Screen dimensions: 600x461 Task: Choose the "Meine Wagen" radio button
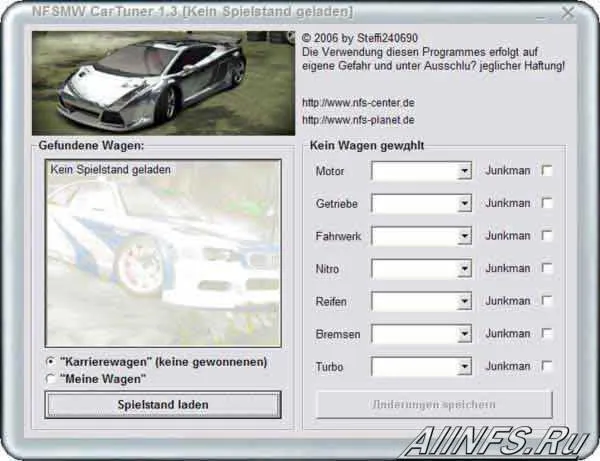coord(51,378)
